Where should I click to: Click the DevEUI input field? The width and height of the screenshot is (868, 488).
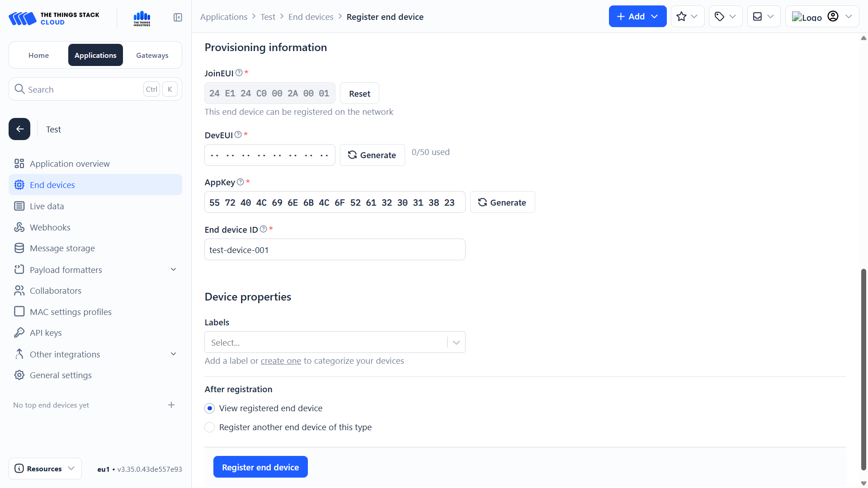click(x=269, y=155)
